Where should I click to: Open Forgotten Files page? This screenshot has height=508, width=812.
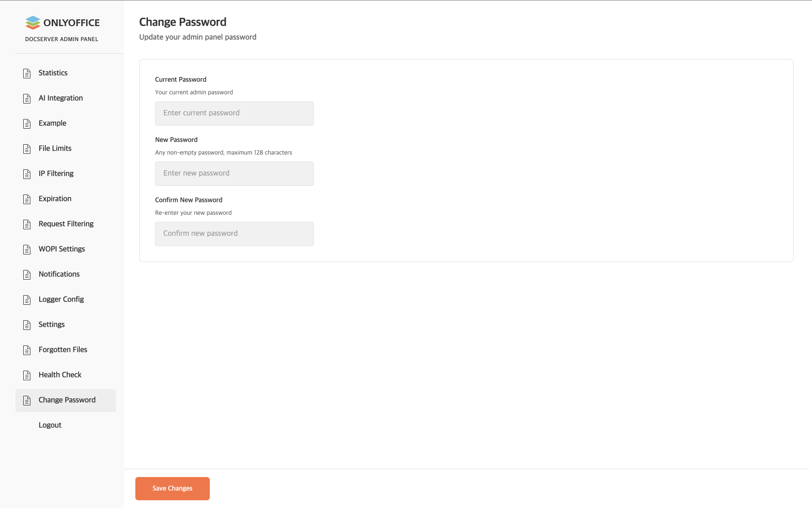[x=63, y=350]
